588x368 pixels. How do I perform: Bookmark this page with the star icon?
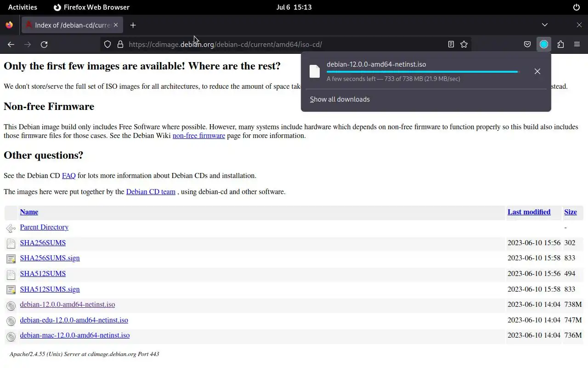pos(464,44)
